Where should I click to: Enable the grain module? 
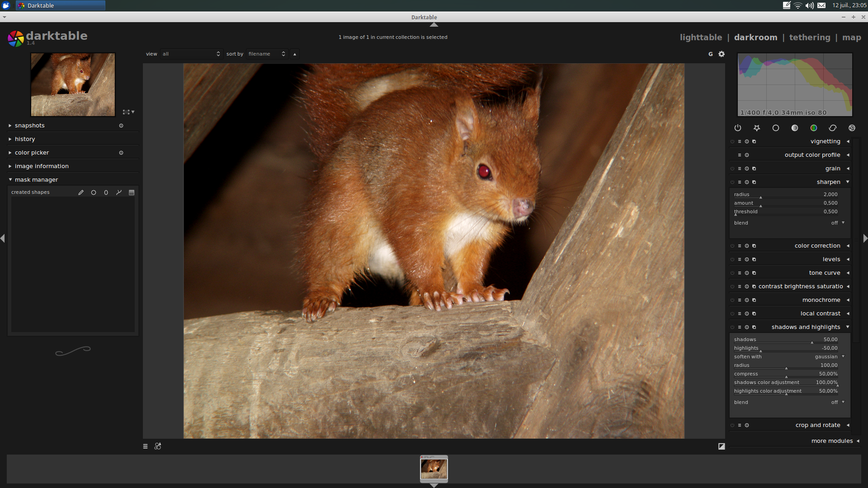pyautogui.click(x=732, y=169)
